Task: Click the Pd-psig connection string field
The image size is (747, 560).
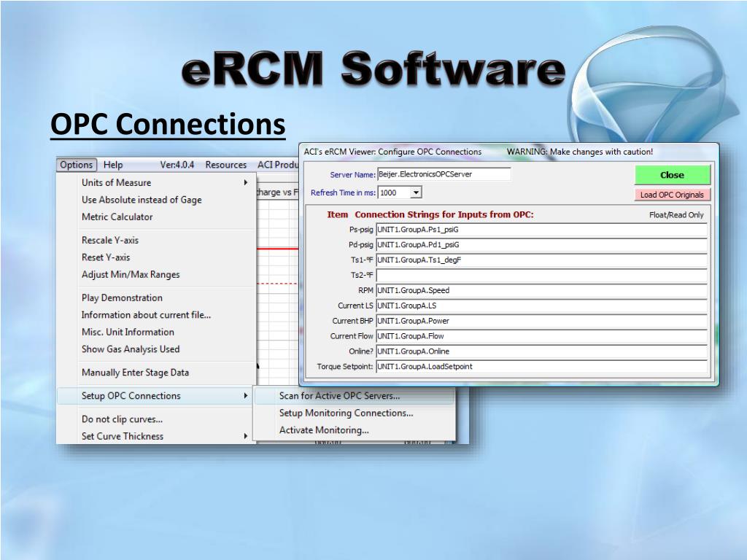Action: (x=542, y=245)
